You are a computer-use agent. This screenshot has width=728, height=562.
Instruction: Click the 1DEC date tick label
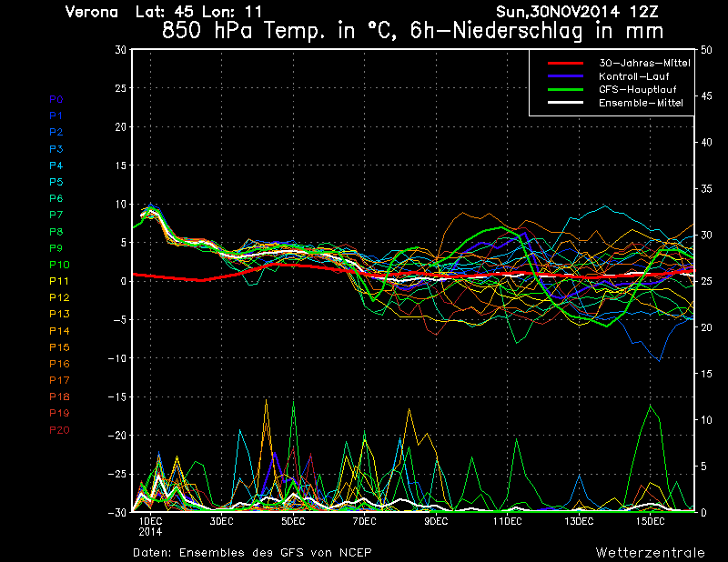(x=150, y=520)
